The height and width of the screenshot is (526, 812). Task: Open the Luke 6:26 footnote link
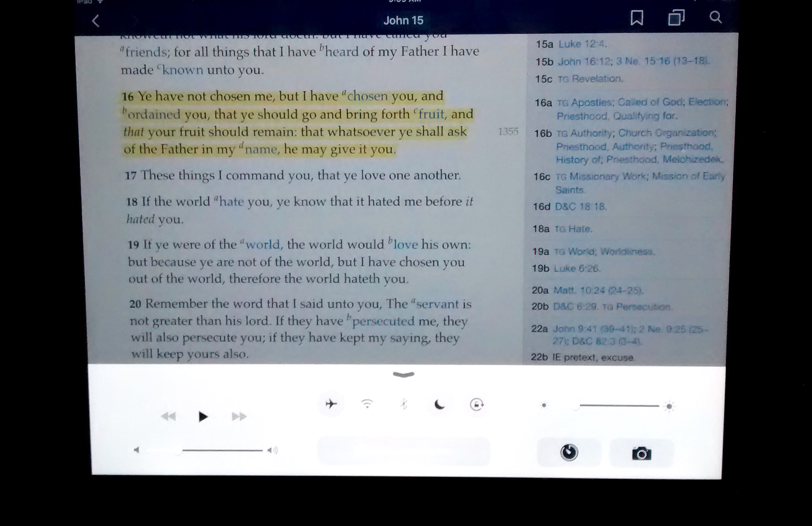point(576,269)
